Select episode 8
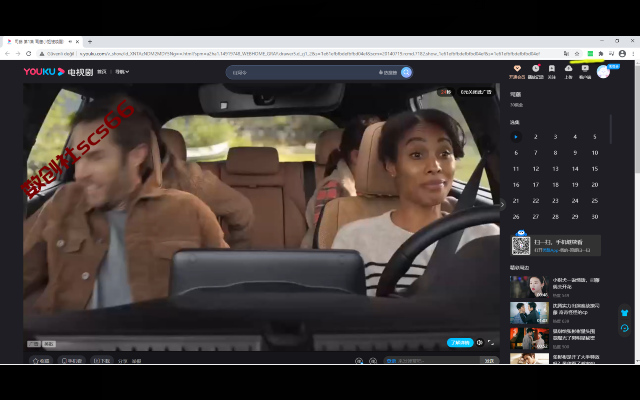This screenshot has height=400, width=640. 555,153
